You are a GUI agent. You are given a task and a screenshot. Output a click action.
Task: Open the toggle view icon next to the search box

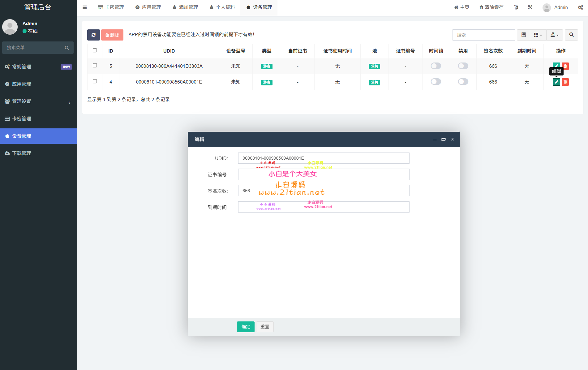pos(523,35)
